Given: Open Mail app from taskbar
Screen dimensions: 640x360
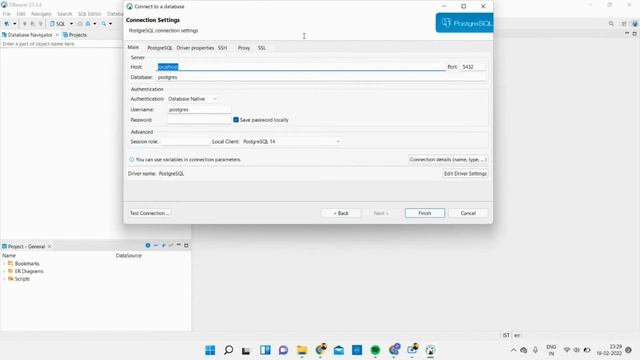Looking at the screenshot, I should coord(339,350).
